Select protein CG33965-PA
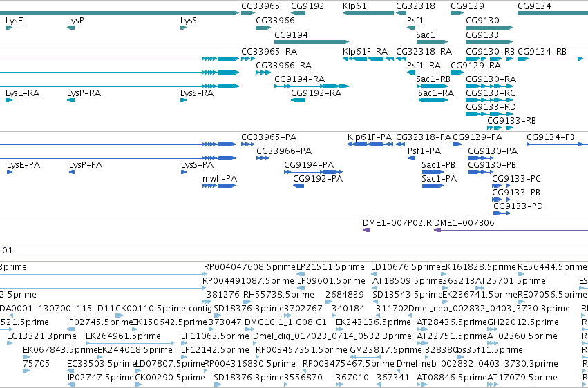Screen dimensions: 588x388 (269, 137)
